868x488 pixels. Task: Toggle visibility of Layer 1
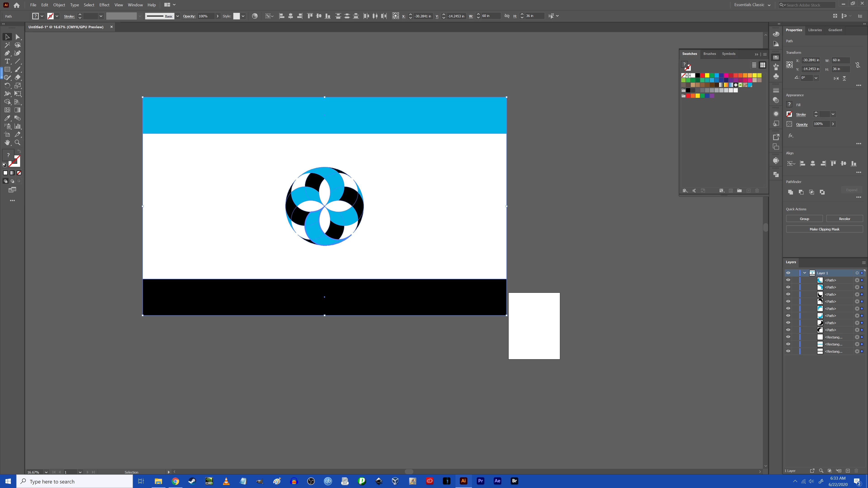[788, 273]
